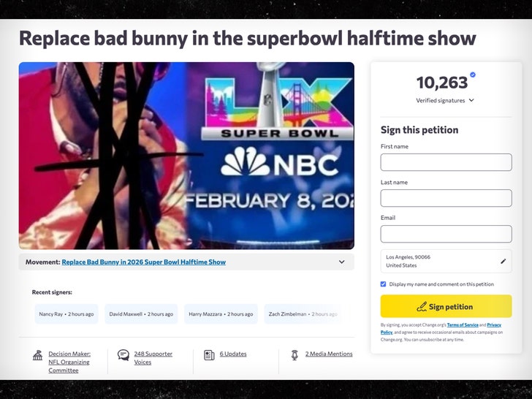This screenshot has width=532, height=399.
Task: Click the First name input field
Action: (446, 162)
